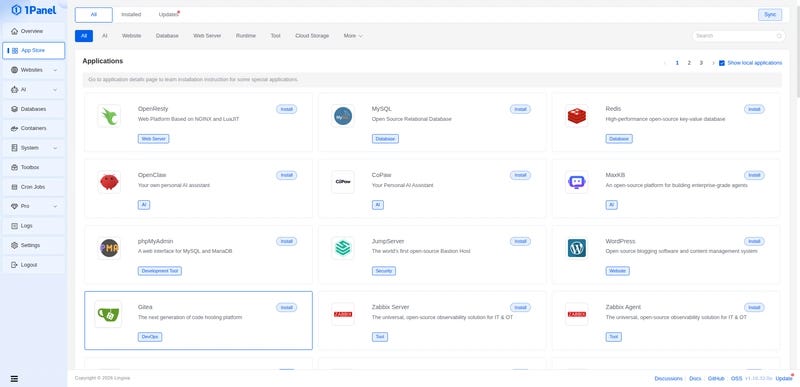Click the AI robot sidebar icon
Image resolution: width=800 pixels, height=387 pixels.
pyautogui.click(x=14, y=89)
